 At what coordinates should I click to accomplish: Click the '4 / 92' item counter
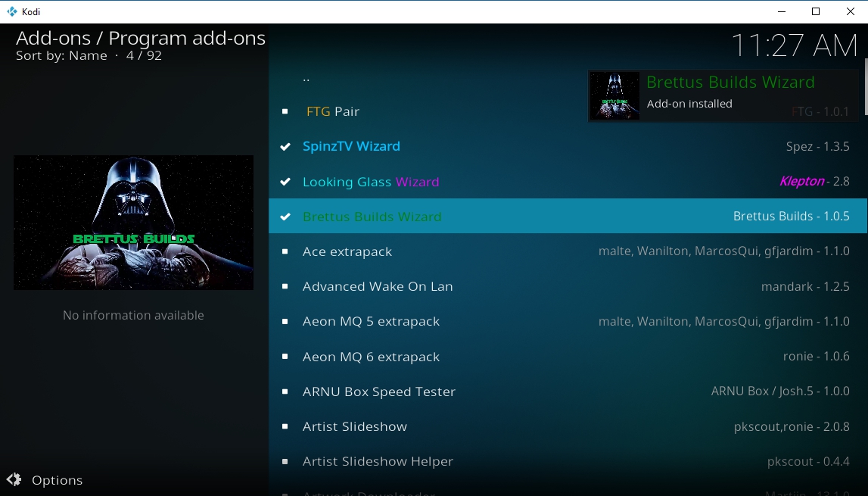click(144, 55)
